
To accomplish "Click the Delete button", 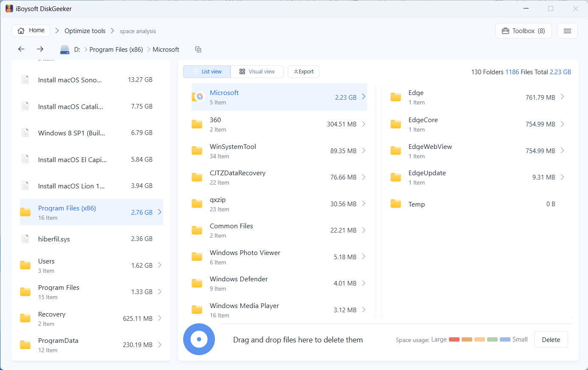I will pyautogui.click(x=551, y=339).
